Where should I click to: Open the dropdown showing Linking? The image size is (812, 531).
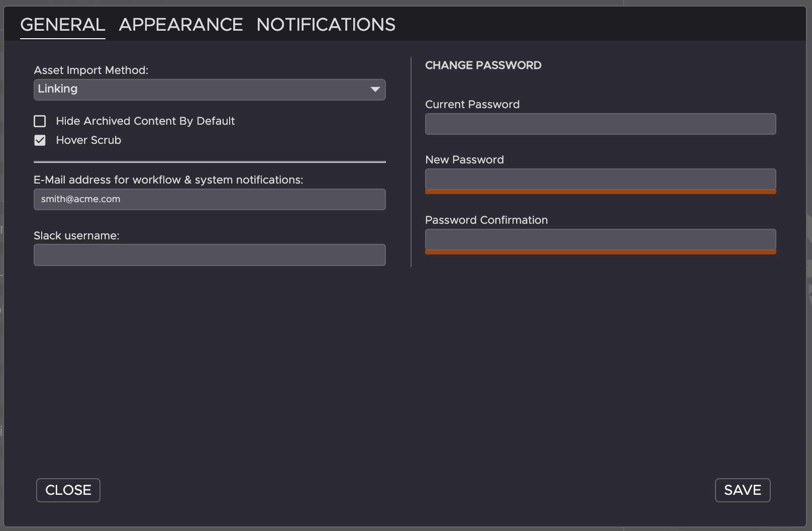[201, 90]
